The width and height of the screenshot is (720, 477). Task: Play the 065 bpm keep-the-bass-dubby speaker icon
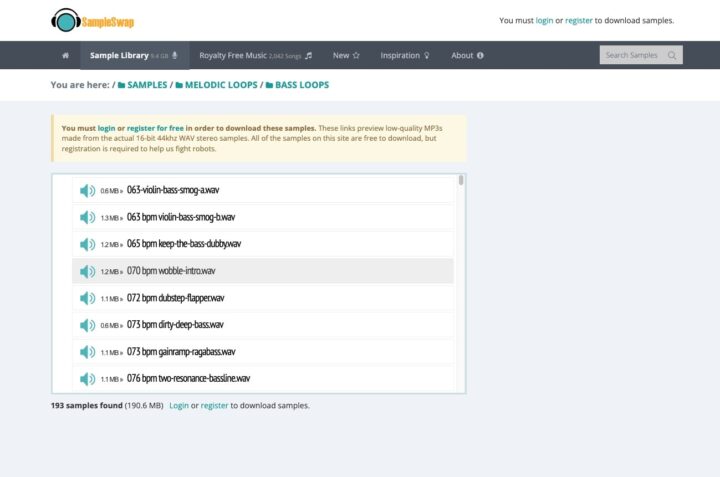tap(87, 244)
